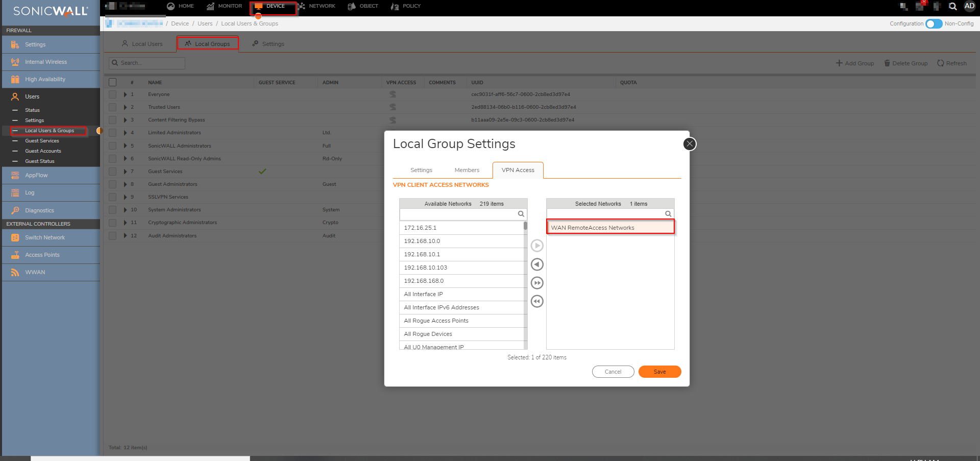Click the add-all double right arrow icon

point(537,283)
